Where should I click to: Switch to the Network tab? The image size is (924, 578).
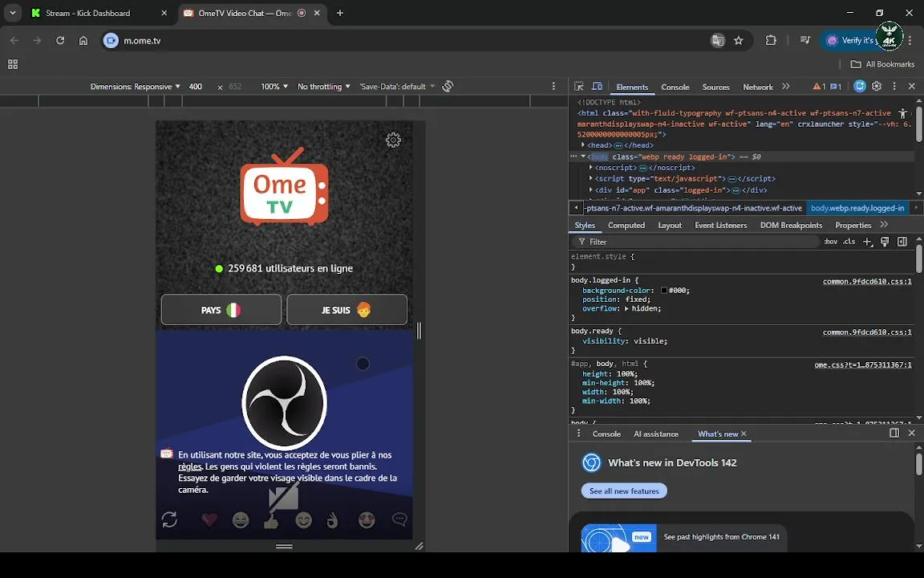pos(758,87)
